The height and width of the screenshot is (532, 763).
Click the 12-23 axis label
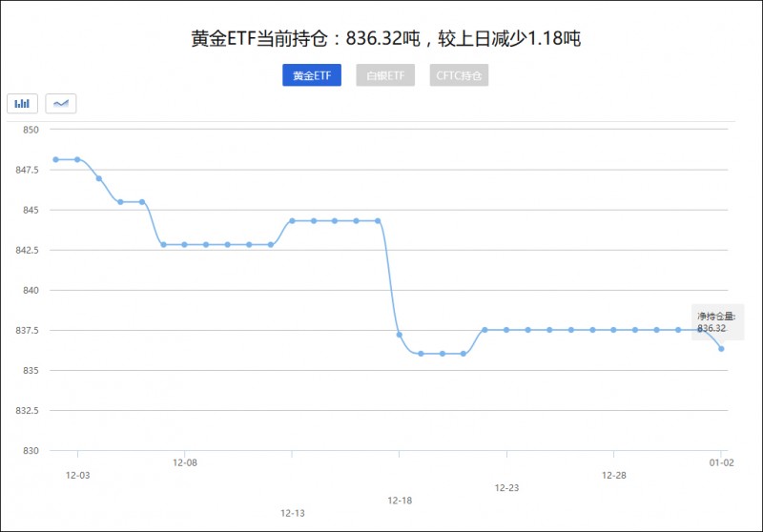tap(506, 488)
